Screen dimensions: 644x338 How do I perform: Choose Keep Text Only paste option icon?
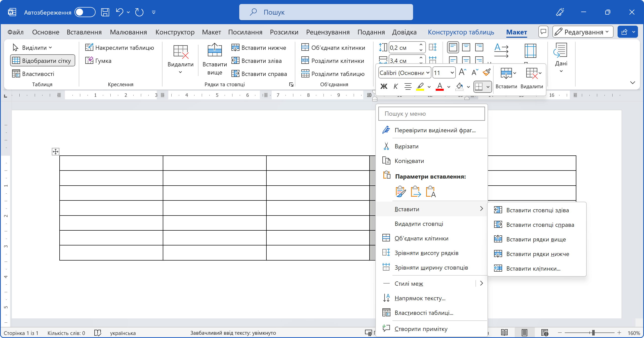430,192
